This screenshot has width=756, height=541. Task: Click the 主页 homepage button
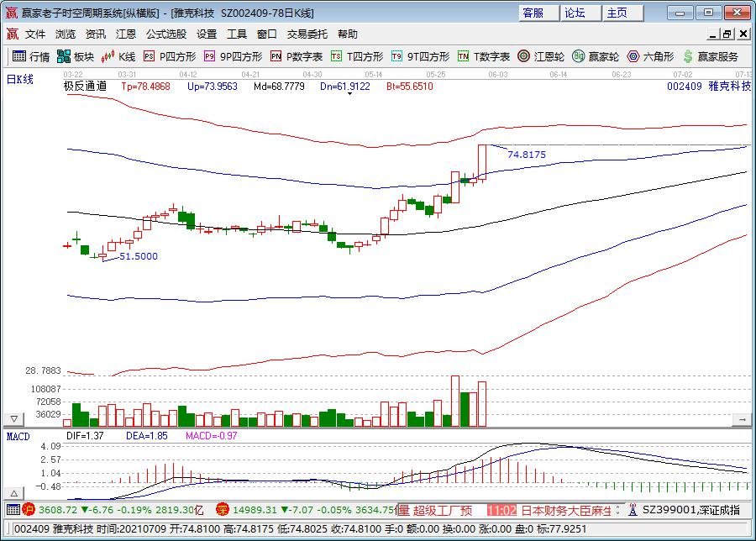click(x=623, y=13)
